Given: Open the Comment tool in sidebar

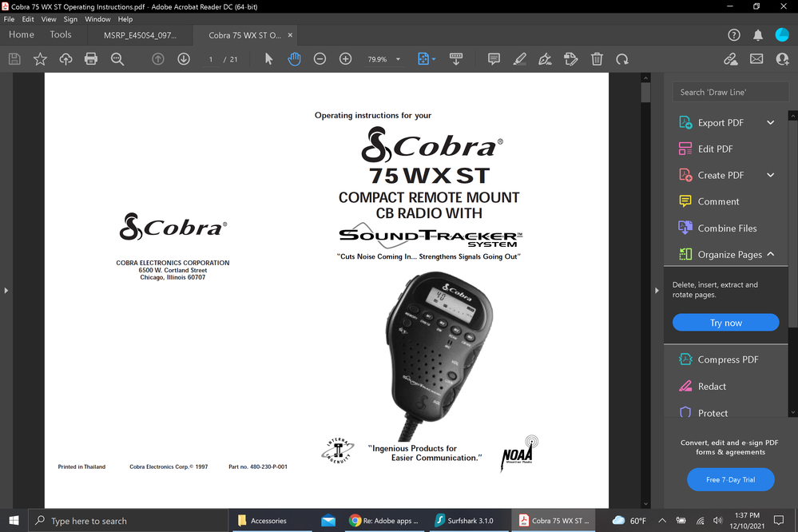Looking at the screenshot, I should coord(718,201).
